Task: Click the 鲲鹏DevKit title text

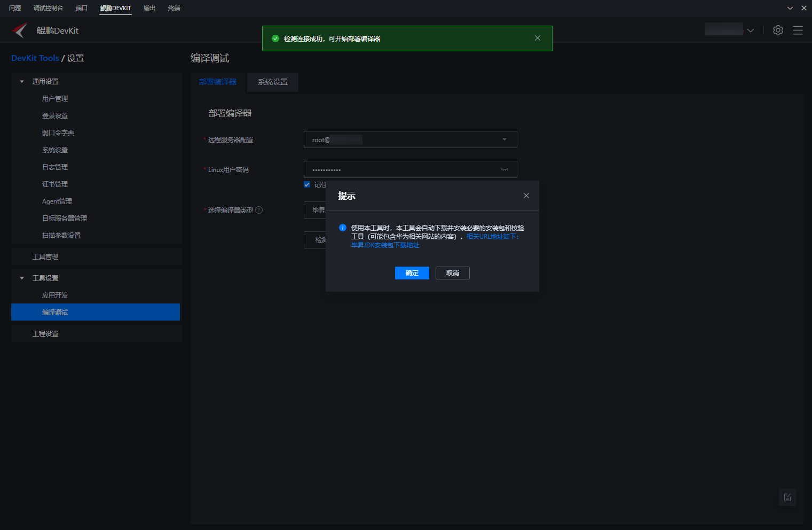Action: point(58,30)
